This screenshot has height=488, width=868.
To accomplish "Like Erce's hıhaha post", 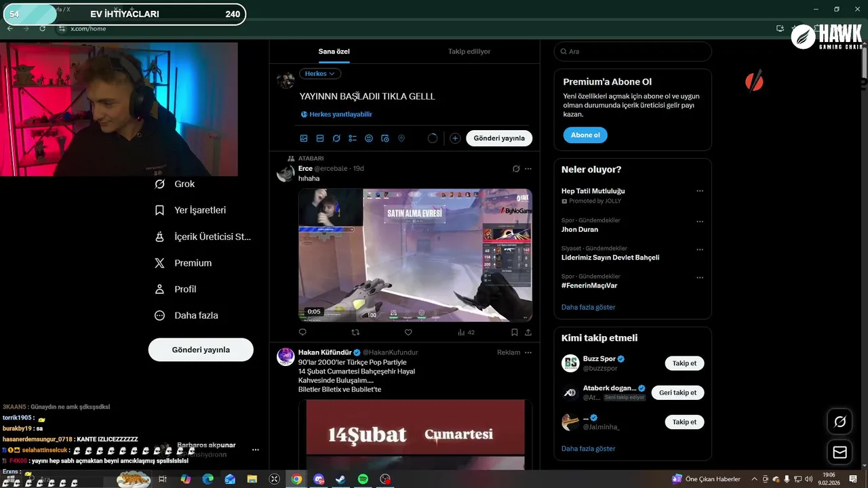I will (x=408, y=332).
